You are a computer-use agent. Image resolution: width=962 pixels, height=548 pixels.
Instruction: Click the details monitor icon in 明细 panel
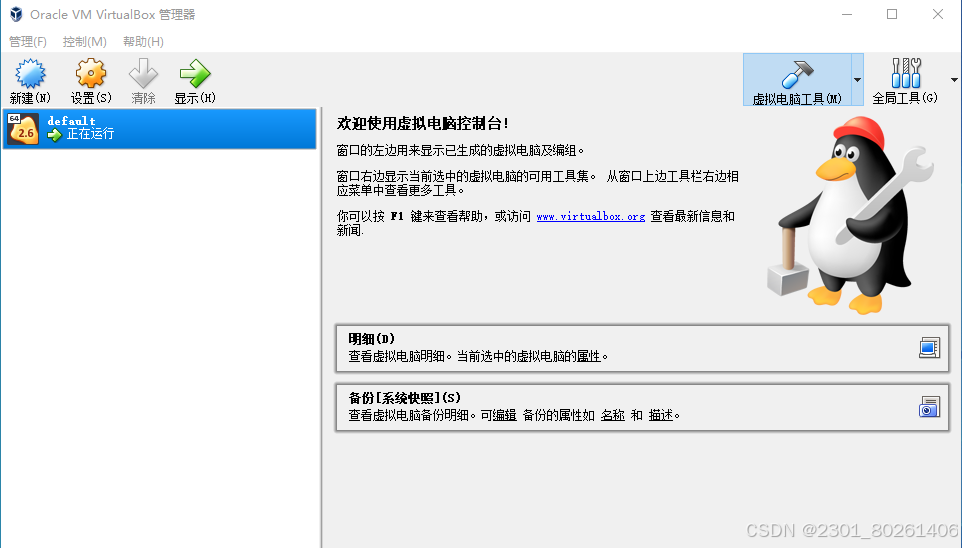(929, 347)
